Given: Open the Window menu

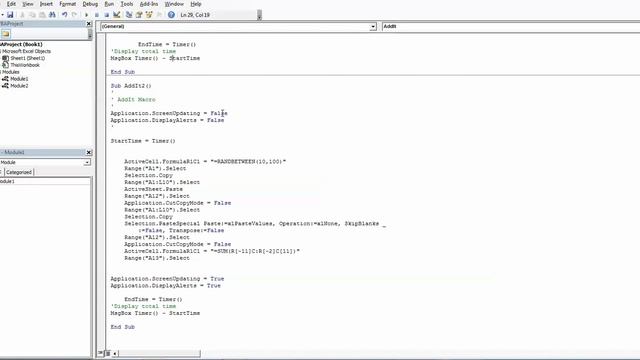Looking at the screenshot, I should pyautogui.click(x=174, y=4).
